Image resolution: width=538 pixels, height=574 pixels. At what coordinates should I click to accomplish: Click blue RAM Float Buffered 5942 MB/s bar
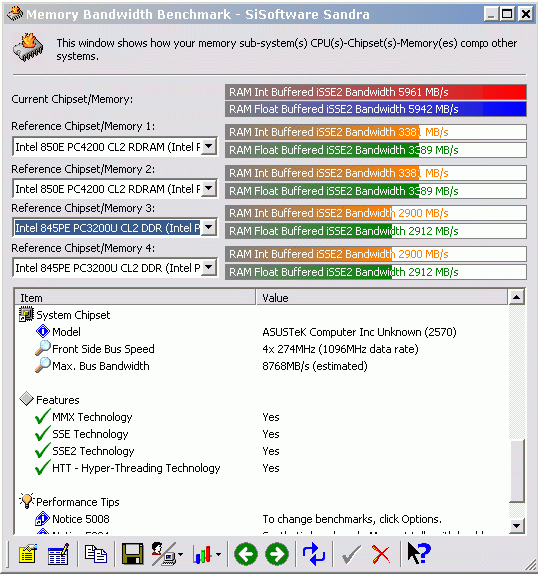coord(376,109)
